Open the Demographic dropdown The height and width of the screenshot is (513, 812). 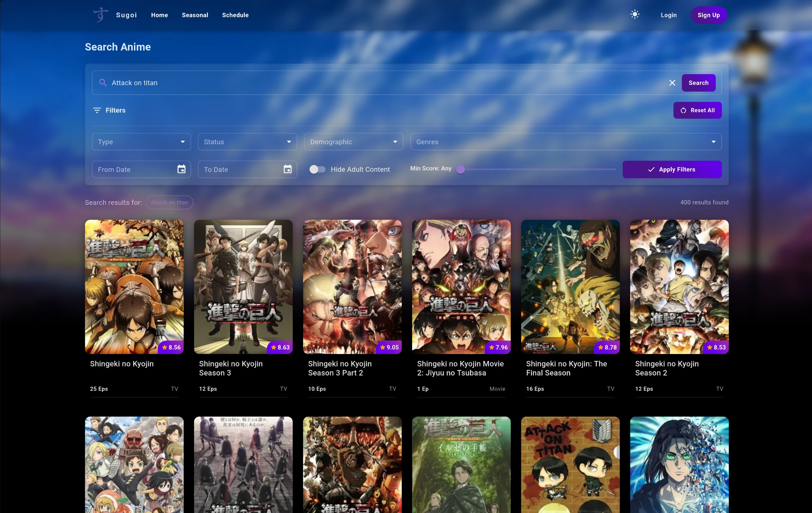(353, 142)
